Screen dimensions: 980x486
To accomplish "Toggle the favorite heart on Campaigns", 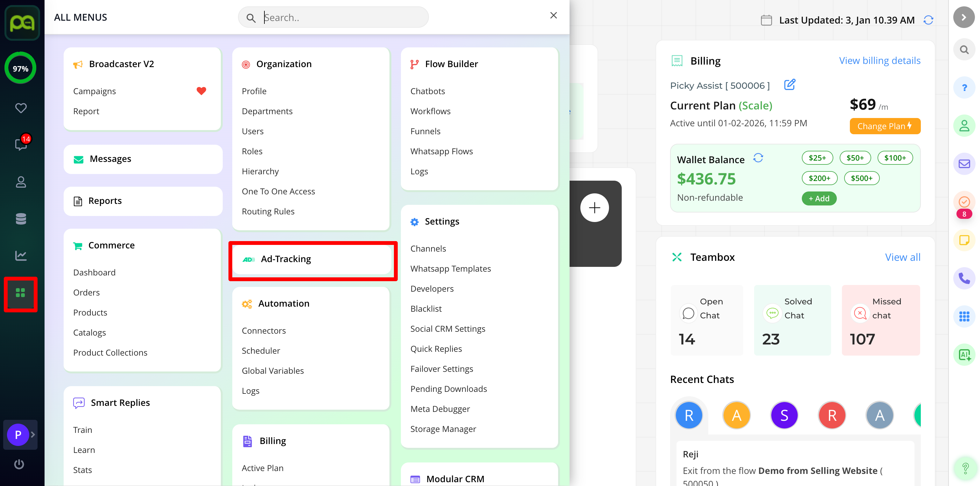I will click(201, 91).
